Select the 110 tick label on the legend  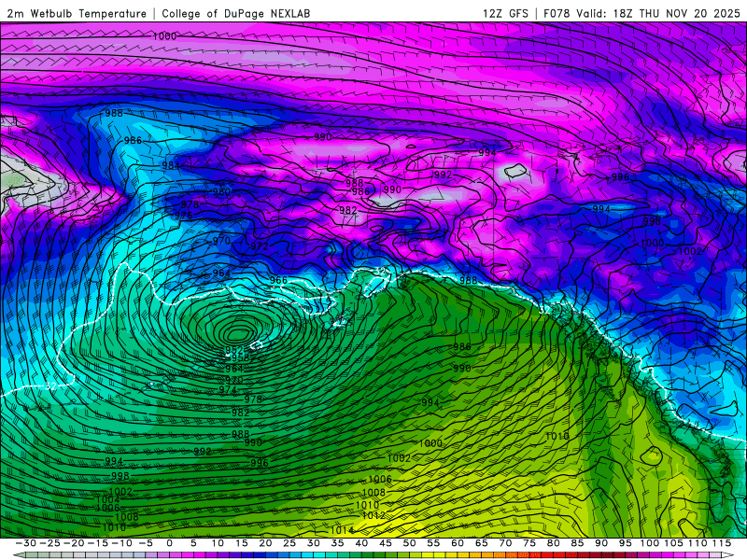pos(697,543)
